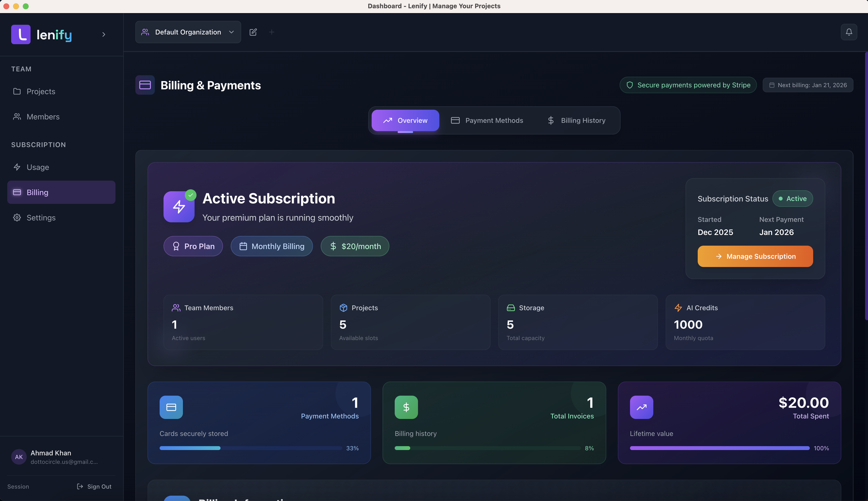Viewport: 868px width, 501px height.
Task: Click the AK user avatar
Action: coord(19,457)
